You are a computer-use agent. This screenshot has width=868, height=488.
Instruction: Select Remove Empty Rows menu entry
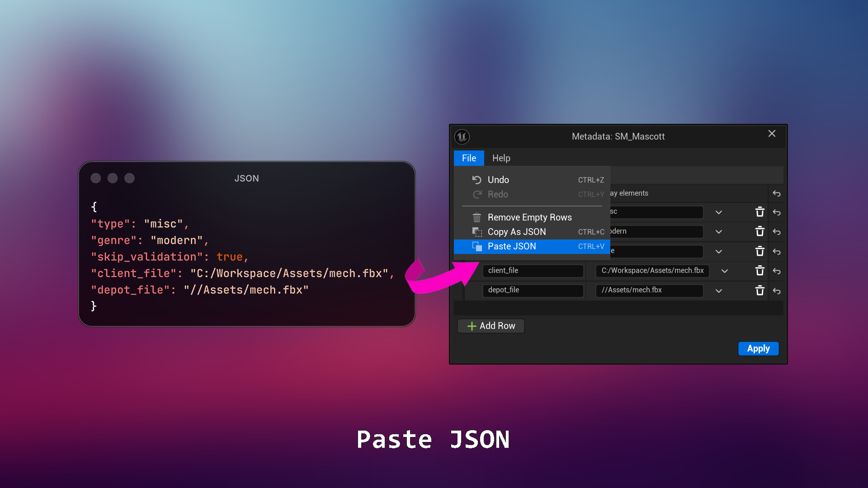tap(529, 217)
